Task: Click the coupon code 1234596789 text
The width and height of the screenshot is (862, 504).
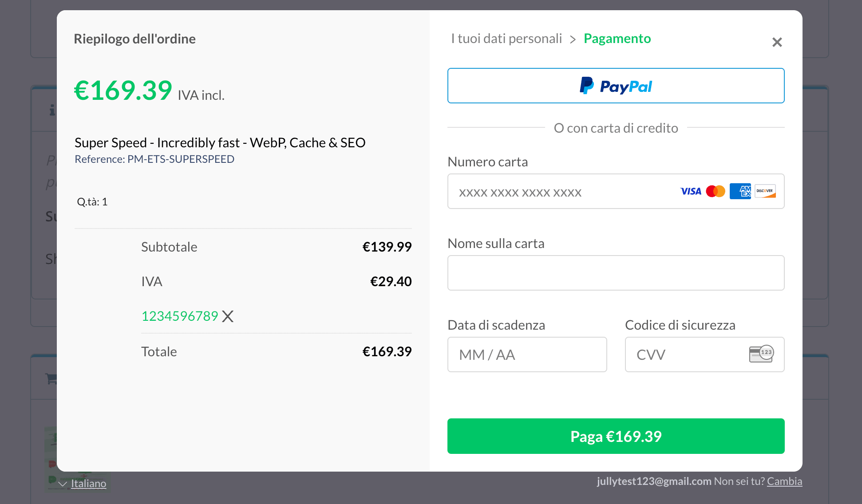Action: tap(179, 316)
